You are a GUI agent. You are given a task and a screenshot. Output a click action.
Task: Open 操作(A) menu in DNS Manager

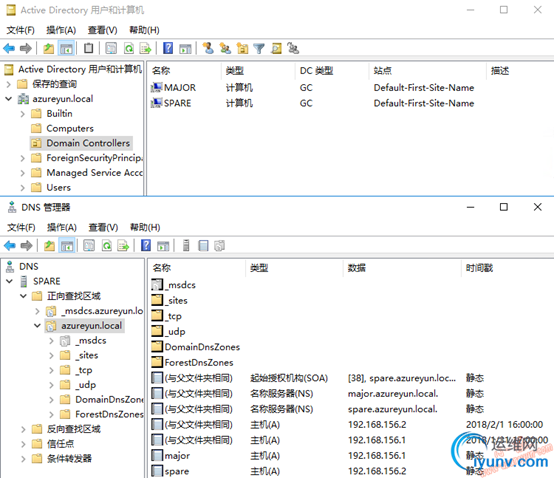click(x=62, y=228)
